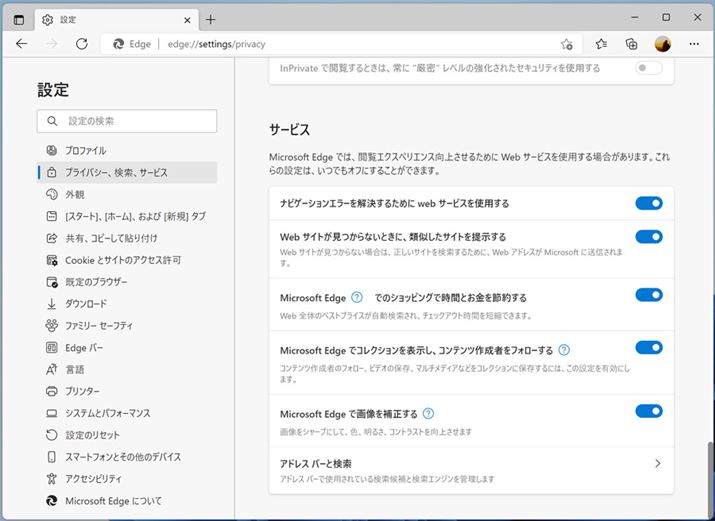Open the Favorites list icon in toolbar
The width and height of the screenshot is (715, 521).
click(x=601, y=44)
